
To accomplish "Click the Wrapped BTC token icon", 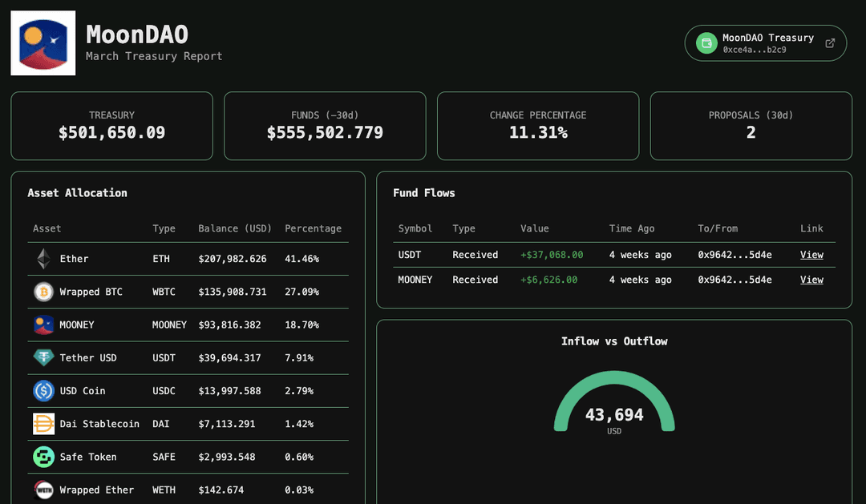I will pyautogui.click(x=43, y=292).
